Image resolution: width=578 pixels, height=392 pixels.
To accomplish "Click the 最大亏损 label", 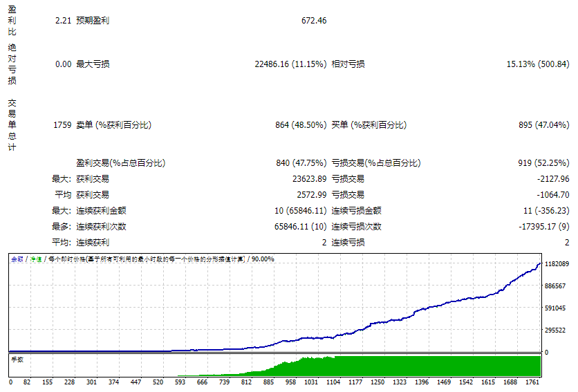I will (x=92, y=64).
